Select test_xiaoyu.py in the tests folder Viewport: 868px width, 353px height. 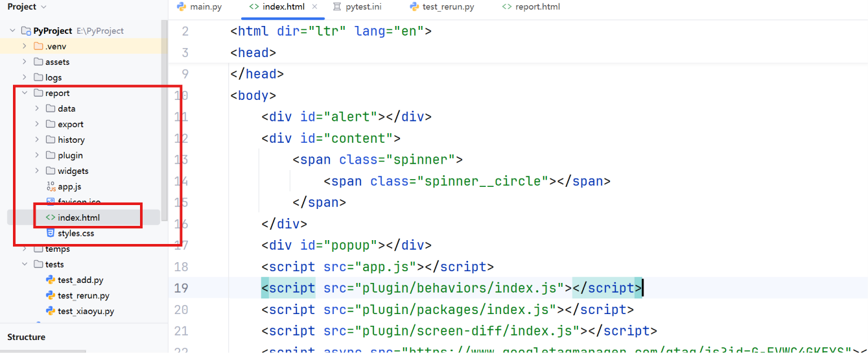click(86, 311)
